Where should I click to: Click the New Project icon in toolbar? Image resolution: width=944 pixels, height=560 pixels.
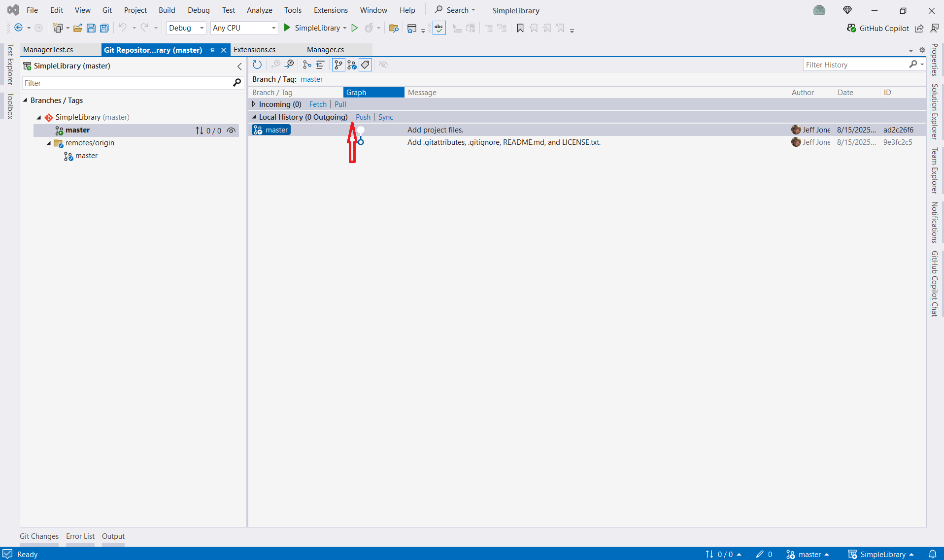coord(58,28)
